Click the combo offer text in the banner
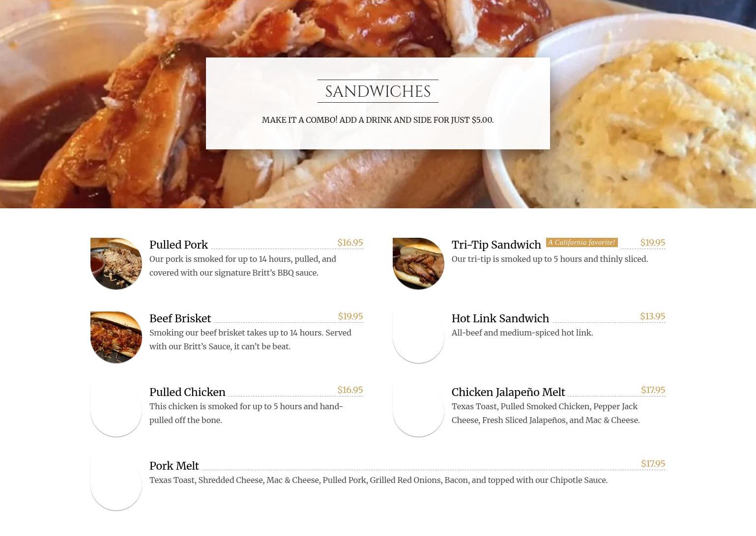Image resolution: width=756 pixels, height=536 pixels. (x=378, y=120)
